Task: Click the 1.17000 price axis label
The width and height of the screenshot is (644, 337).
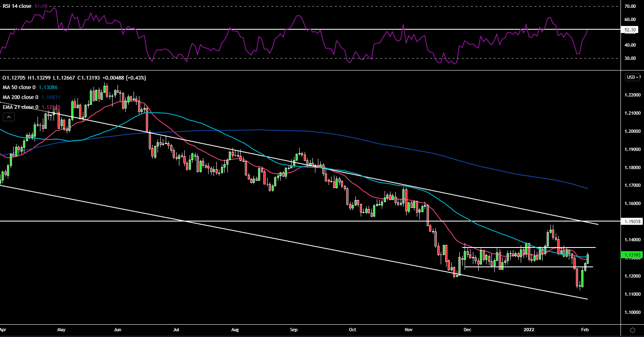Action: [632, 186]
